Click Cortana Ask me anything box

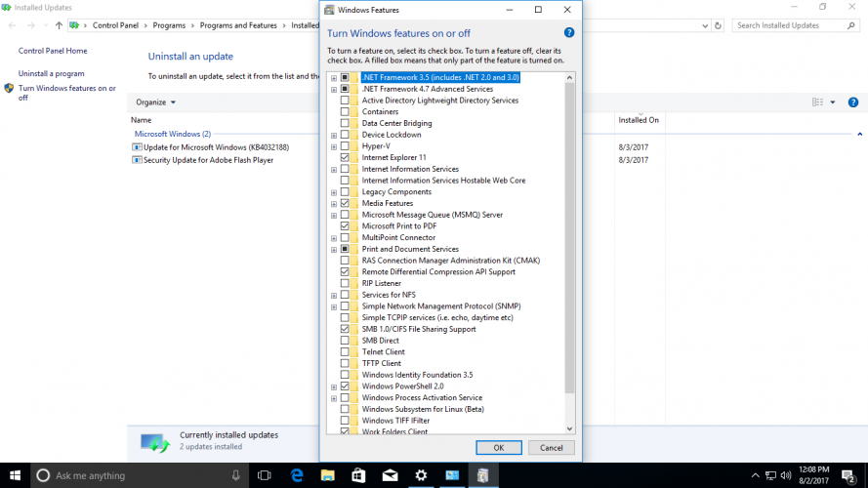click(139, 475)
